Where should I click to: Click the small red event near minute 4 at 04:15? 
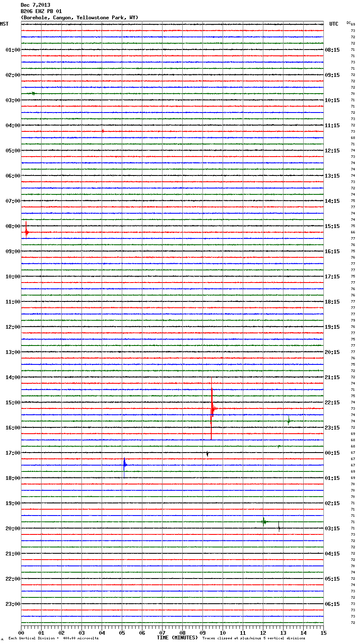[102, 131]
